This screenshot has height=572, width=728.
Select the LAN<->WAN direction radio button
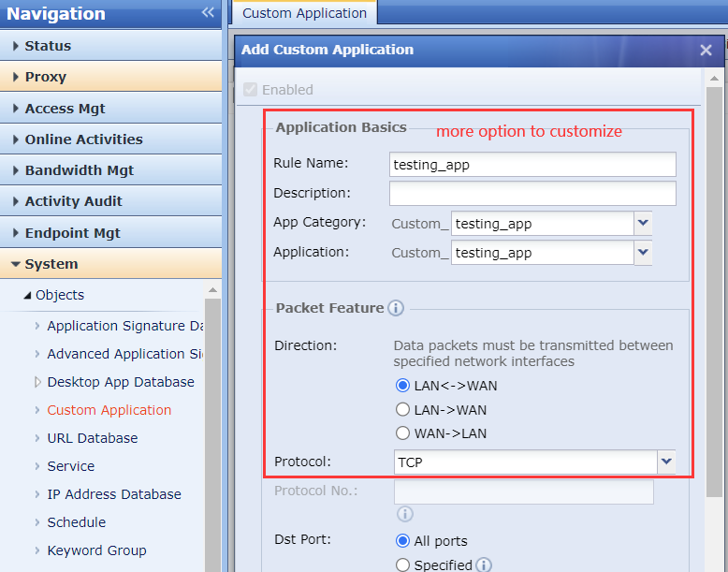click(x=403, y=386)
